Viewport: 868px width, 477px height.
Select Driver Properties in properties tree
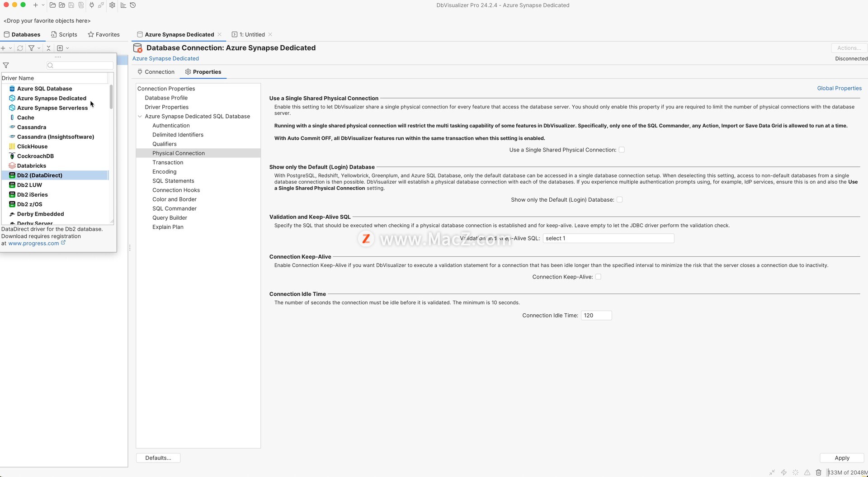166,107
